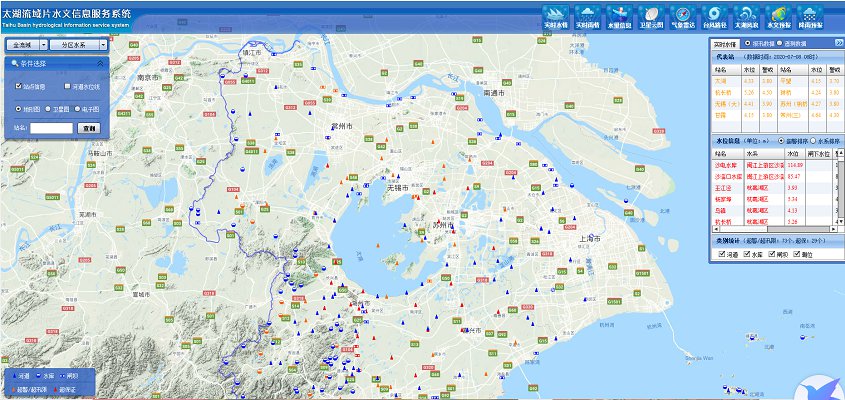Screen dimensions: 845x400
Task: Collapse the 条件选择 panel chevron
Action: pos(100,64)
